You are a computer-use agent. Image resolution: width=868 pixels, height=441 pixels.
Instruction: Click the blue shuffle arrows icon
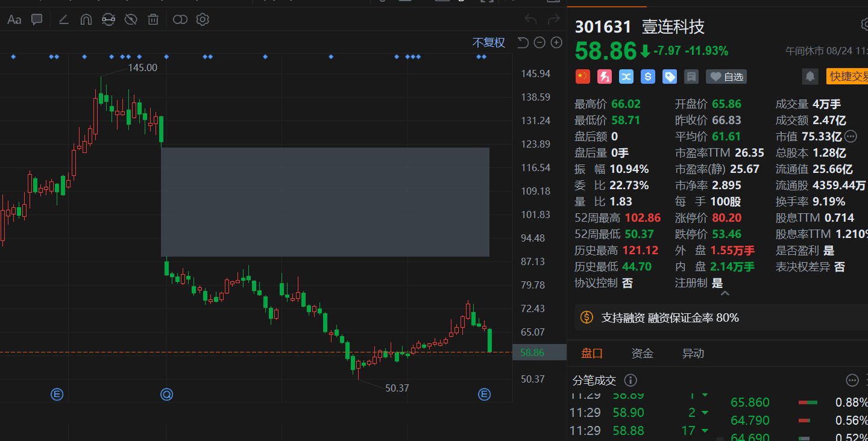(x=626, y=77)
